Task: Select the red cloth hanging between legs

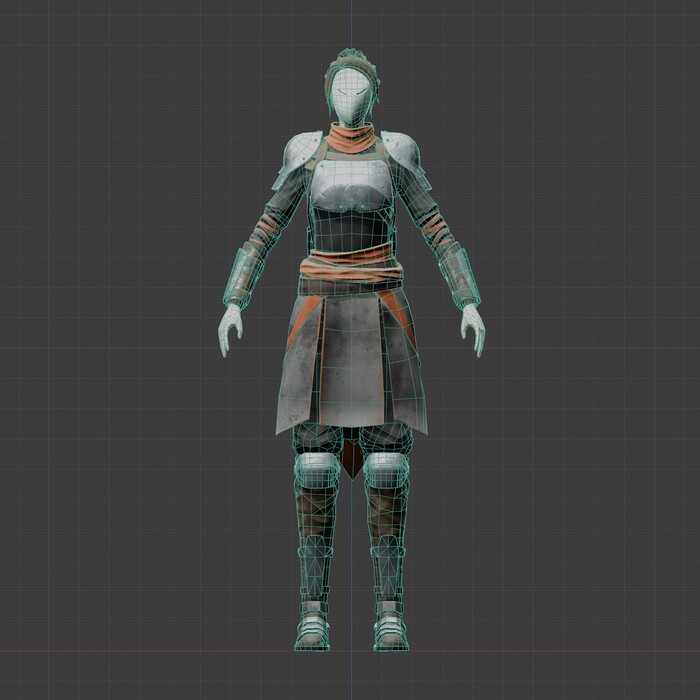Action: [x=351, y=458]
